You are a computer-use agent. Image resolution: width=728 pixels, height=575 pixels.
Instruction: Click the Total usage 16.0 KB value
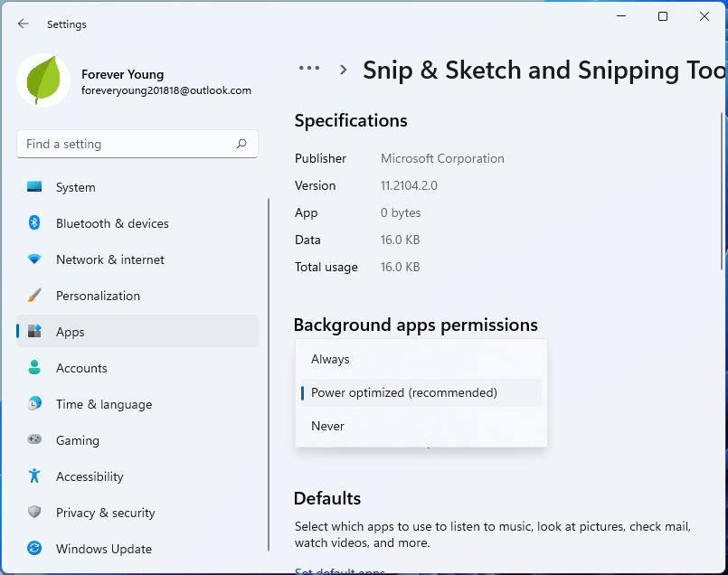pyautogui.click(x=401, y=267)
